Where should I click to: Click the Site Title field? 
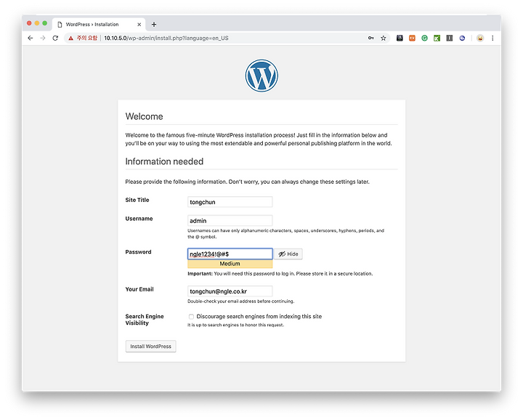coord(230,202)
